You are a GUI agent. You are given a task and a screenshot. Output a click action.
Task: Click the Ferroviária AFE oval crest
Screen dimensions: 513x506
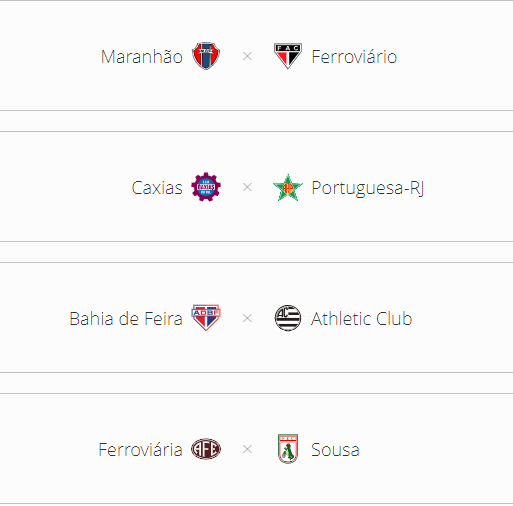206,449
